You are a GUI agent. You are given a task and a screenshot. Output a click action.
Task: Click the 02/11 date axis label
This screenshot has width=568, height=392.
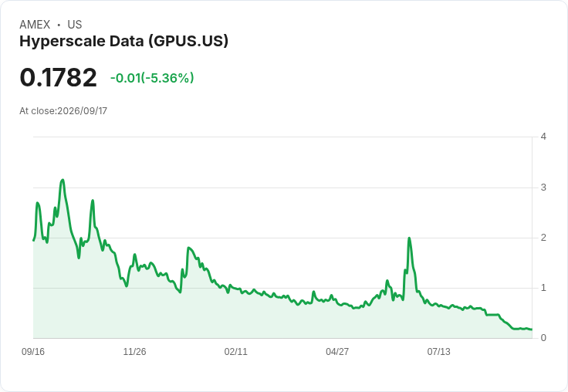[x=236, y=351]
